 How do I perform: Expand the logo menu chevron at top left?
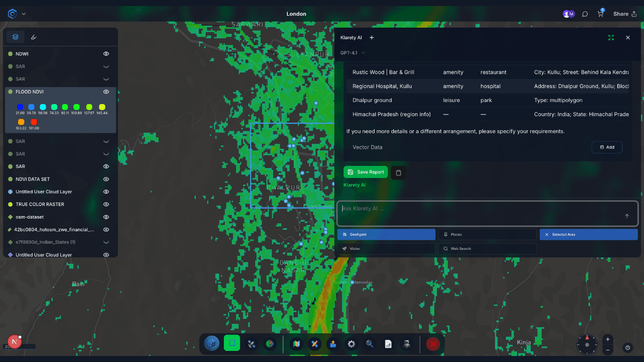click(x=24, y=14)
